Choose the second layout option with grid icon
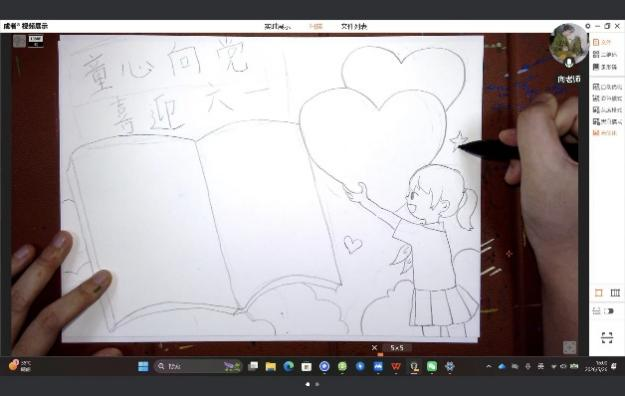The height and width of the screenshot is (396, 625). tap(605, 55)
